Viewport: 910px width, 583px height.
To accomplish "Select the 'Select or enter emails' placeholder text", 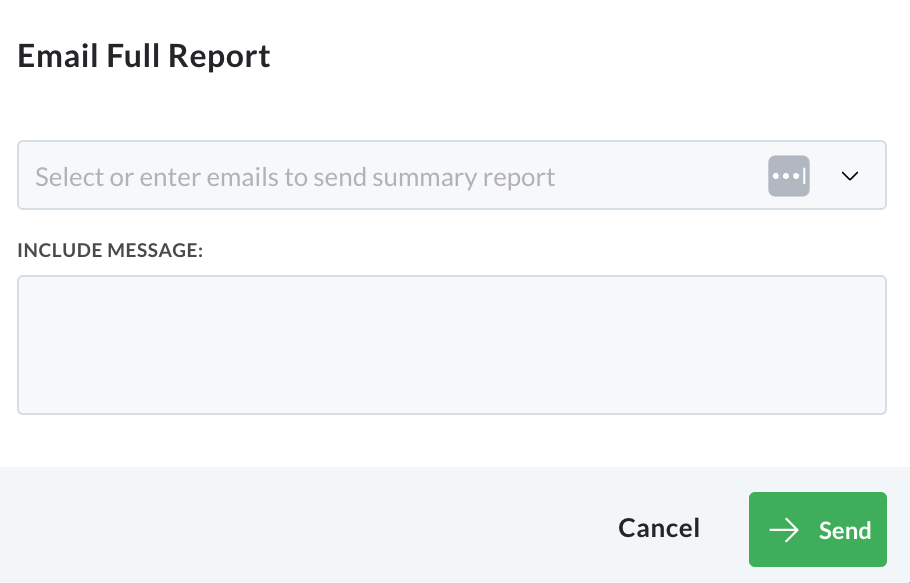I will click(295, 177).
